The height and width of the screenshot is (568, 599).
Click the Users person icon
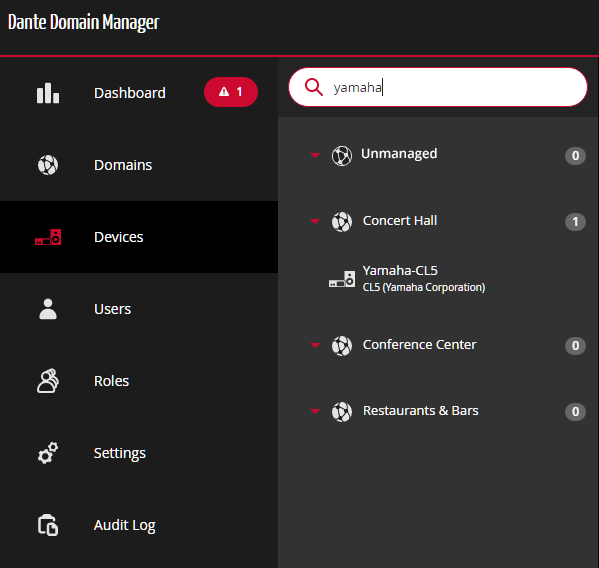click(48, 309)
